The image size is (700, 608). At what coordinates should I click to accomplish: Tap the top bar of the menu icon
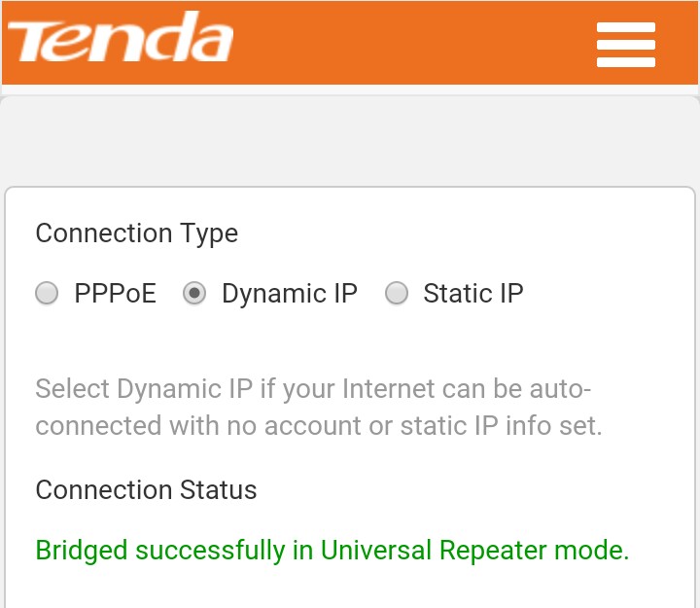[x=626, y=27]
